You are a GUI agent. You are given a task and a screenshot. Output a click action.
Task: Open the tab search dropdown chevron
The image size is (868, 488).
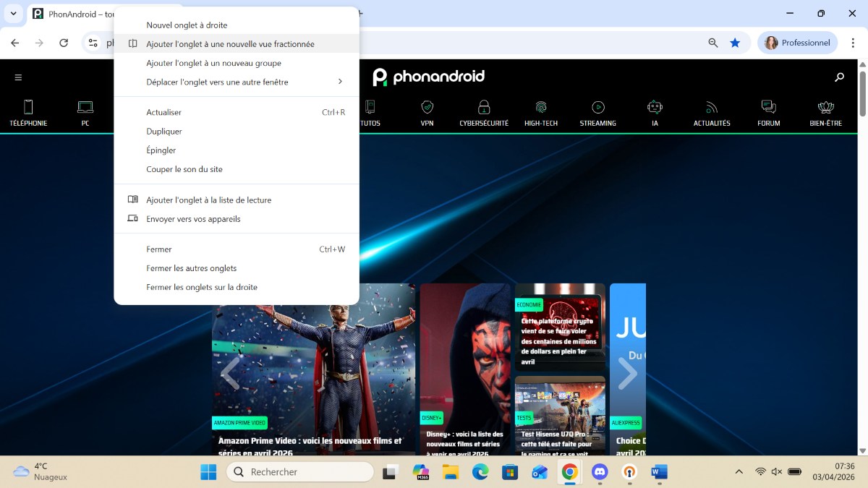(13, 14)
